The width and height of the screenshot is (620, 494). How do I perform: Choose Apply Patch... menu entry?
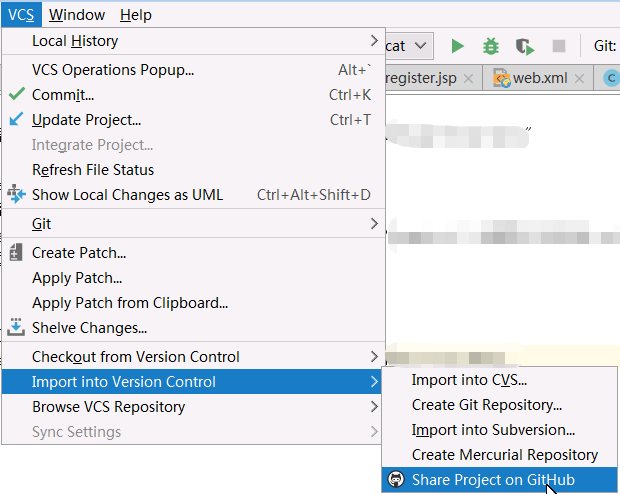193,277
